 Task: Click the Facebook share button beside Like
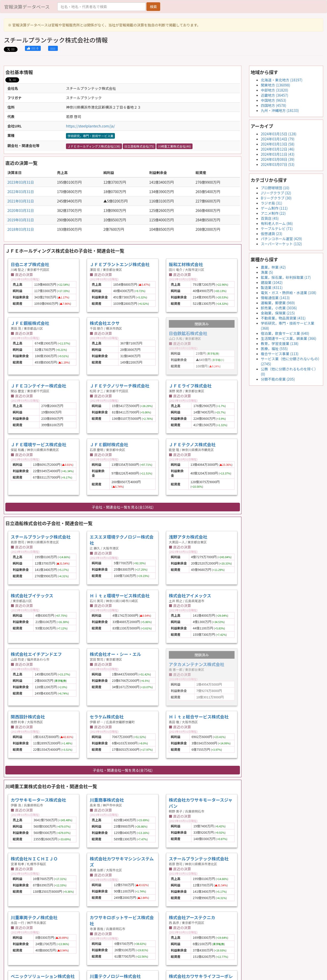[53, 48]
